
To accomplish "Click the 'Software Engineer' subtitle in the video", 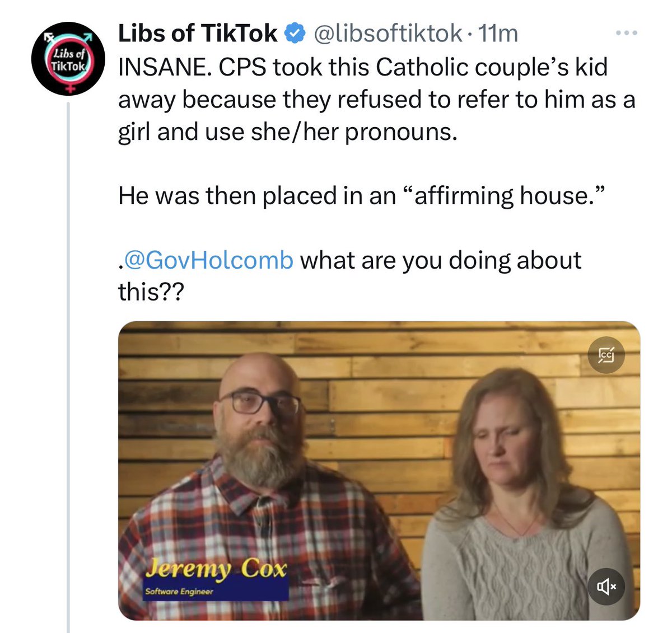I will 179,592.
